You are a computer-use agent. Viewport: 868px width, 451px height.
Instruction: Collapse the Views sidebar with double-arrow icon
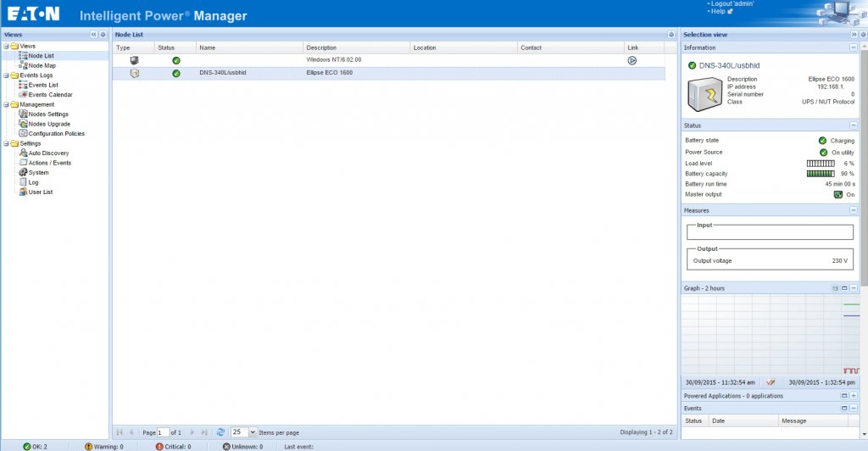[x=93, y=35]
